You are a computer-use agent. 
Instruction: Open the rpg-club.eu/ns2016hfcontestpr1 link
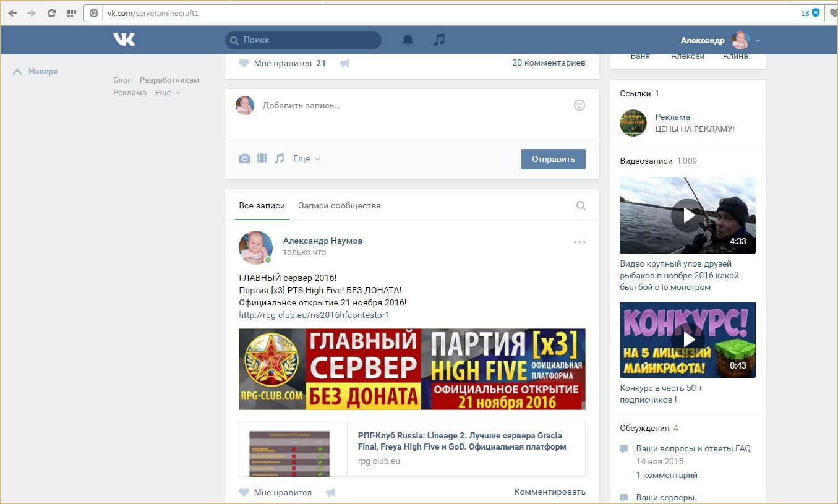(x=314, y=315)
